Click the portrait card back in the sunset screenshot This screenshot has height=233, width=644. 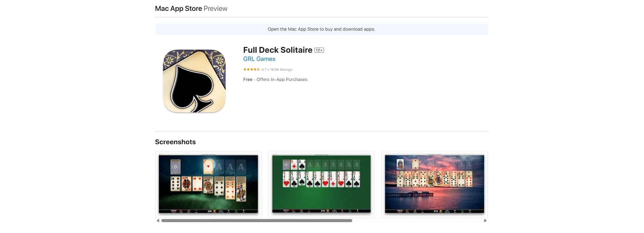(x=400, y=165)
